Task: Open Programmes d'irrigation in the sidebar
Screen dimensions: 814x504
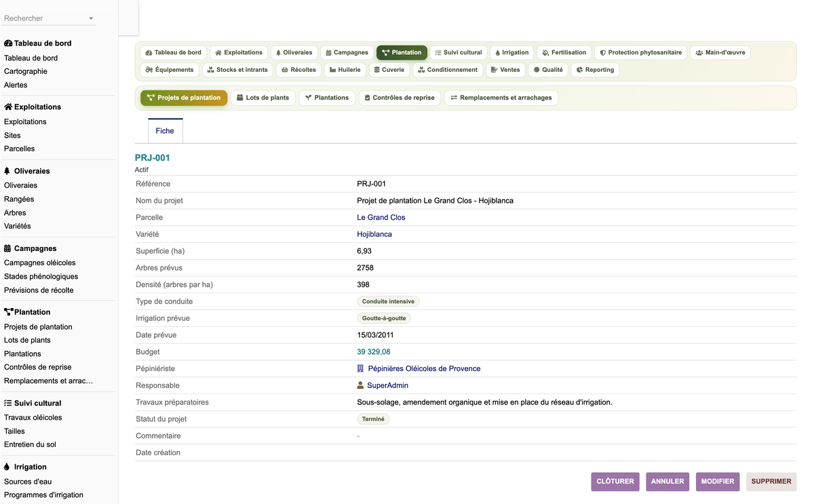Action: pyautogui.click(x=43, y=495)
